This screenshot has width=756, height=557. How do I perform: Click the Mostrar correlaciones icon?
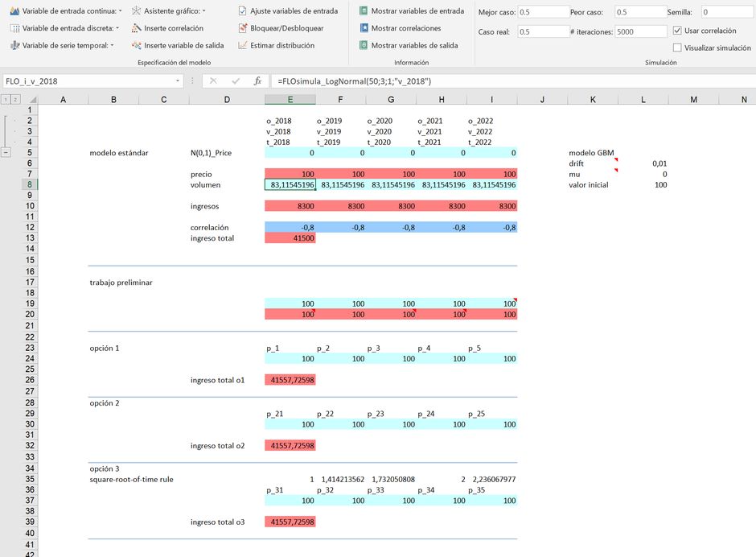[x=364, y=28]
